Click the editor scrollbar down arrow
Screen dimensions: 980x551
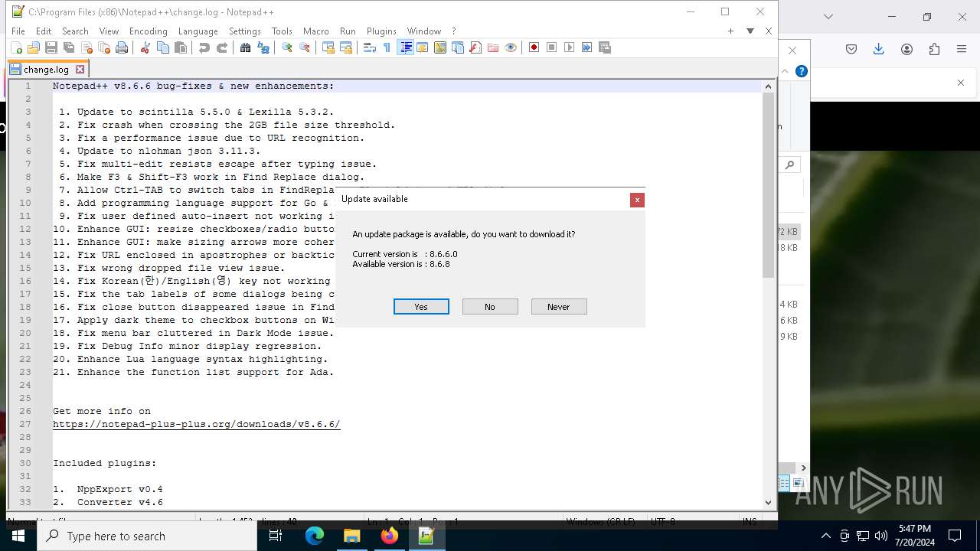769,503
